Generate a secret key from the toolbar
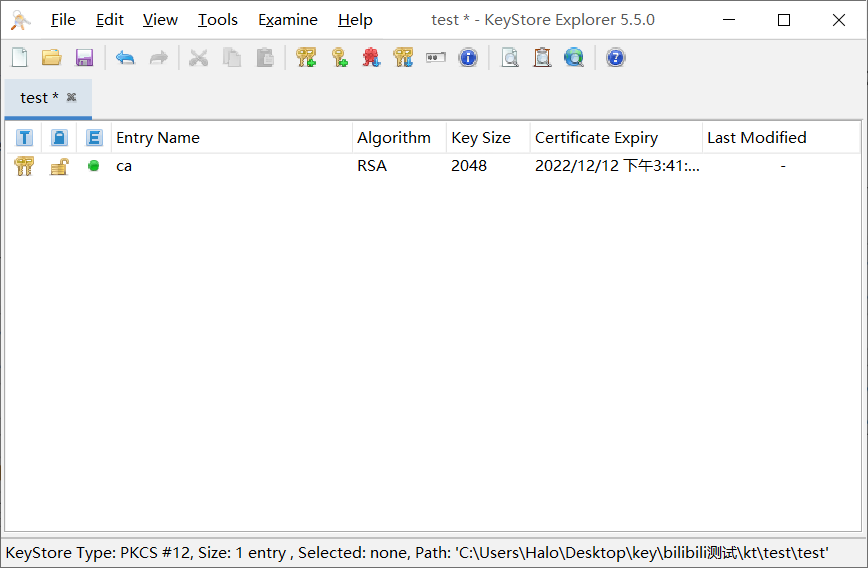The width and height of the screenshot is (868, 568). tap(339, 58)
